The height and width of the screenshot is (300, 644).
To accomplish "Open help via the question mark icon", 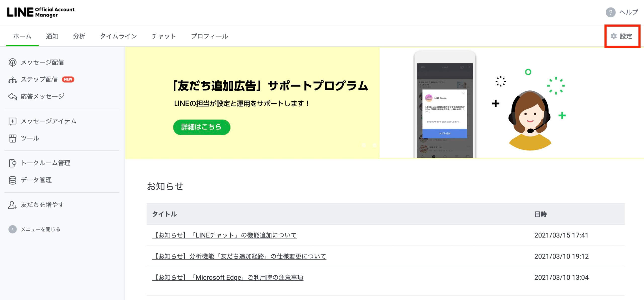I will [x=611, y=12].
